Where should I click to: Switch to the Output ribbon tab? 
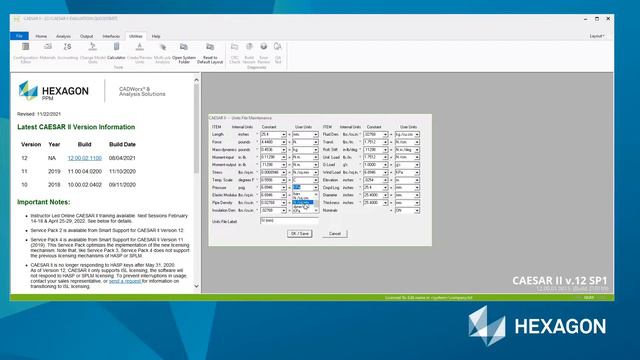87,36
